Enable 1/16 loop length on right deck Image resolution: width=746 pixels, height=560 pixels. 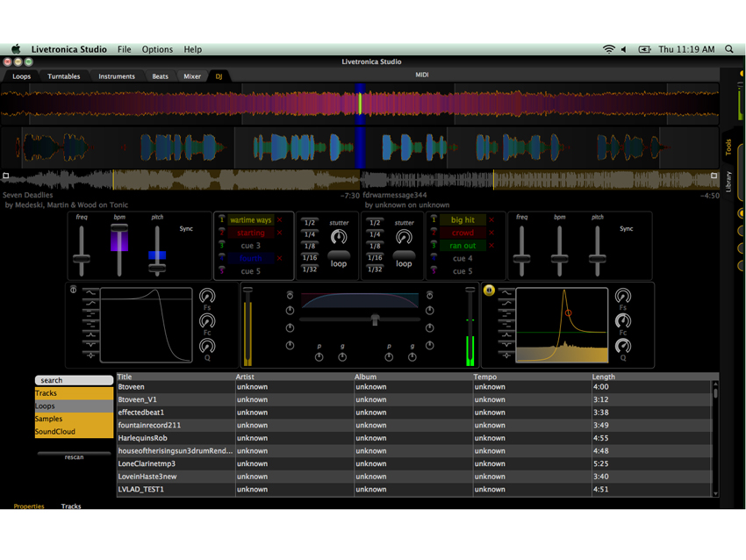pos(375,257)
